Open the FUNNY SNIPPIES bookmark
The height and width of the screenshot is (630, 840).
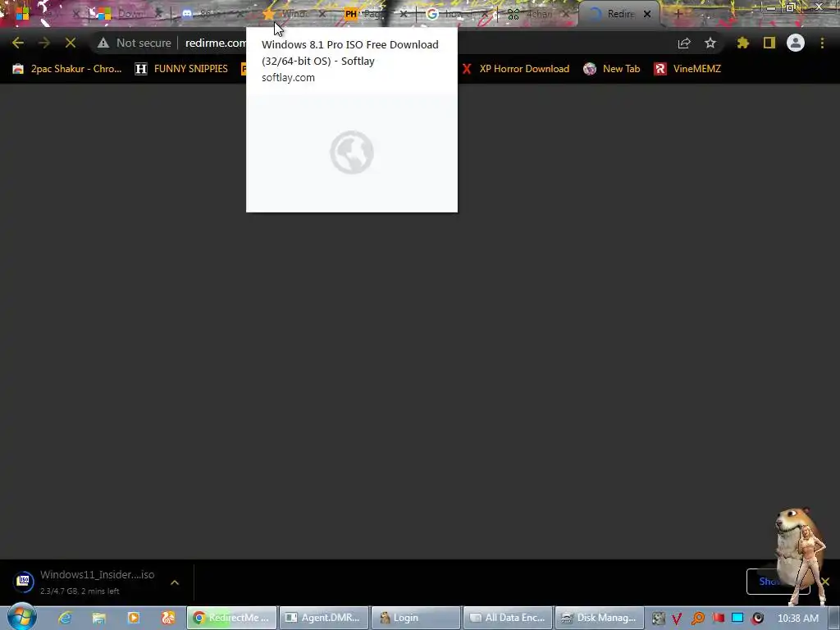pos(181,69)
